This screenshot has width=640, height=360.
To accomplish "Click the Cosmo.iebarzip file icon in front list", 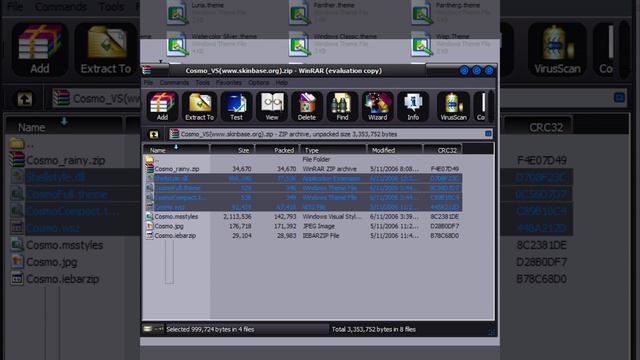I will click(149, 236).
